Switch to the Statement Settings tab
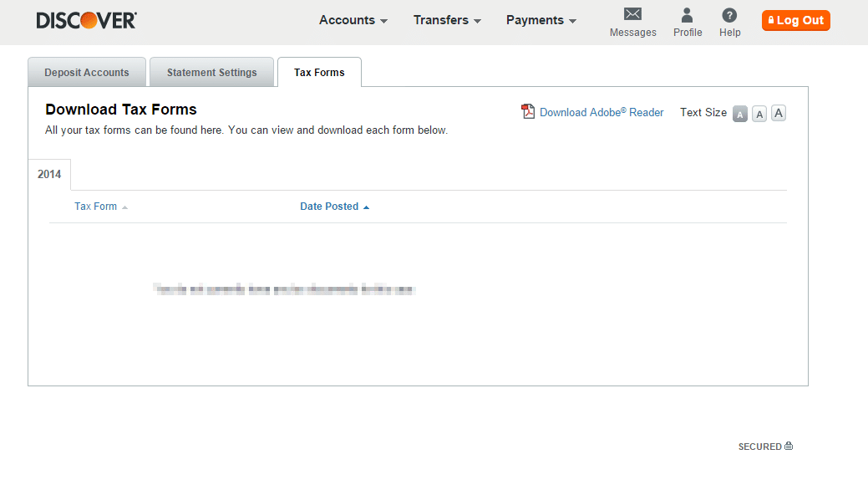The height and width of the screenshot is (480, 868). pyautogui.click(x=212, y=73)
